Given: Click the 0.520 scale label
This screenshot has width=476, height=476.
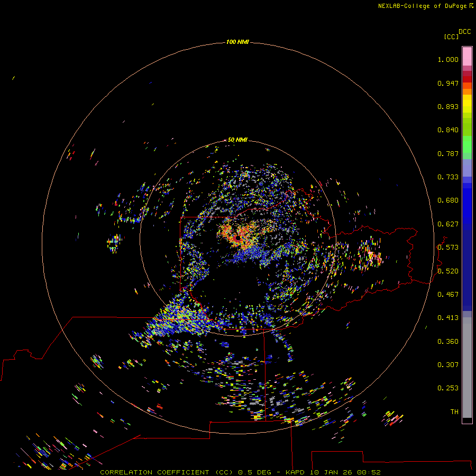Looking at the screenshot, I should [x=448, y=271].
